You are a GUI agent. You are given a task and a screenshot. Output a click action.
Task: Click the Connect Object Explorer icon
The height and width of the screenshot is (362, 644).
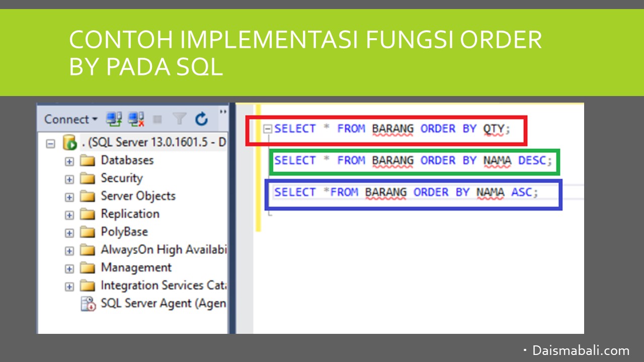(x=114, y=119)
